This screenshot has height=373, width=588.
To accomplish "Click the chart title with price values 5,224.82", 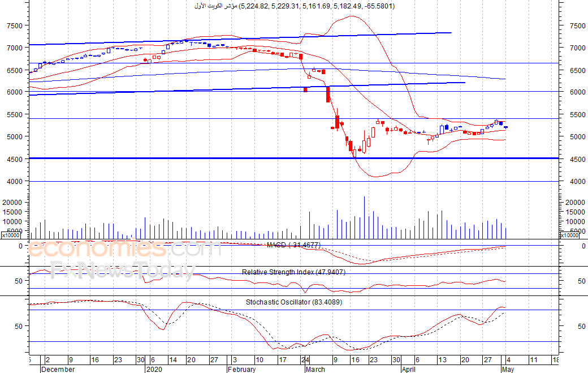I will pyautogui.click(x=295, y=6).
